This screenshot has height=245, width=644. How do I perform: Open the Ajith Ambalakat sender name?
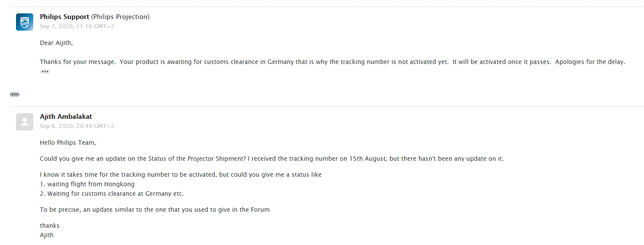66,117
